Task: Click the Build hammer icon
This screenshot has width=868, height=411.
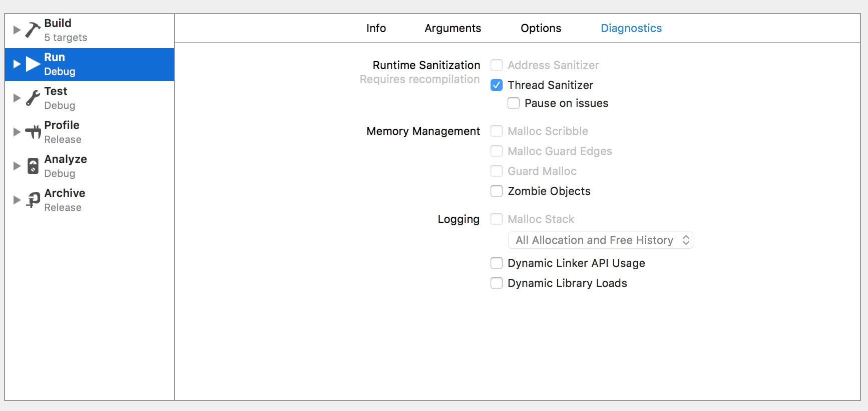Action: pyautogui.click(x=33, y=30)
